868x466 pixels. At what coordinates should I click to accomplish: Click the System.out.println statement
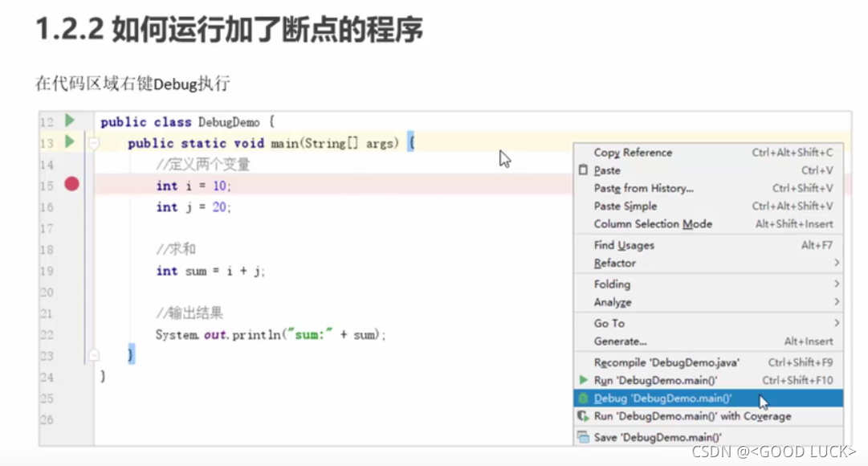click(270, 335)
